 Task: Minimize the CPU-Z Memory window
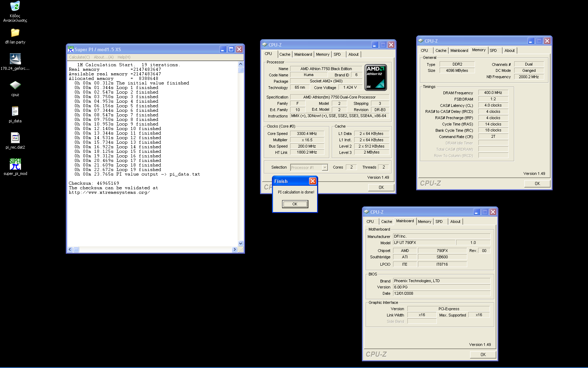[x=531, y=41]
